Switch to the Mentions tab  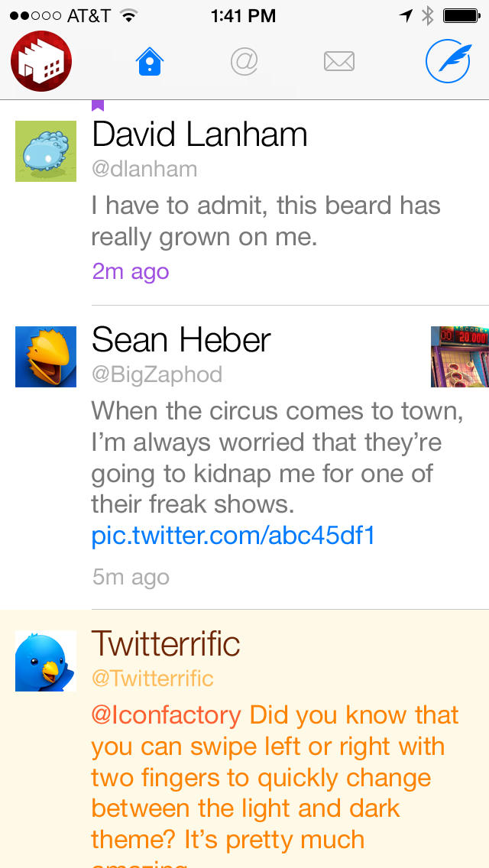pyautogui.click(x=244, y=61)
